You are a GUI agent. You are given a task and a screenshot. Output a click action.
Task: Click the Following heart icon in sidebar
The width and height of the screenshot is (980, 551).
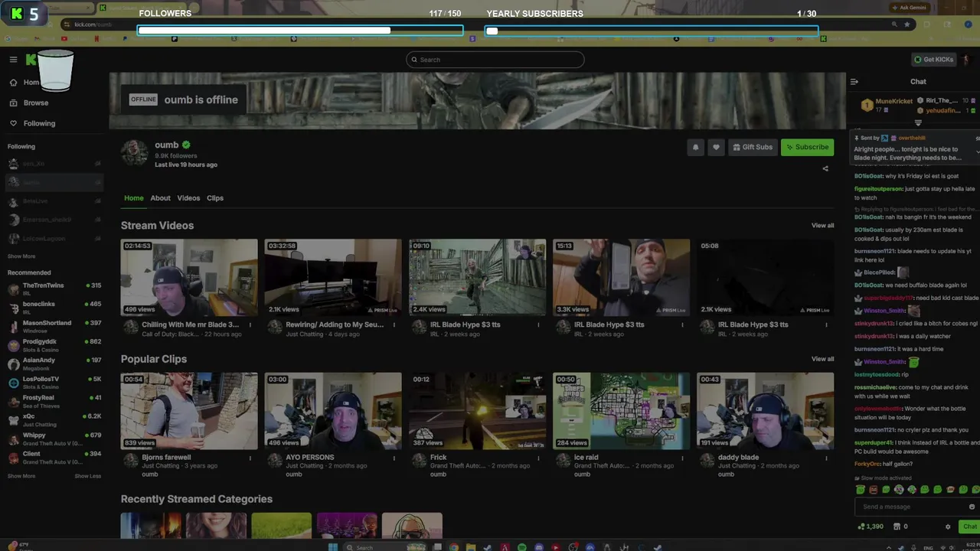pos(13,123)
